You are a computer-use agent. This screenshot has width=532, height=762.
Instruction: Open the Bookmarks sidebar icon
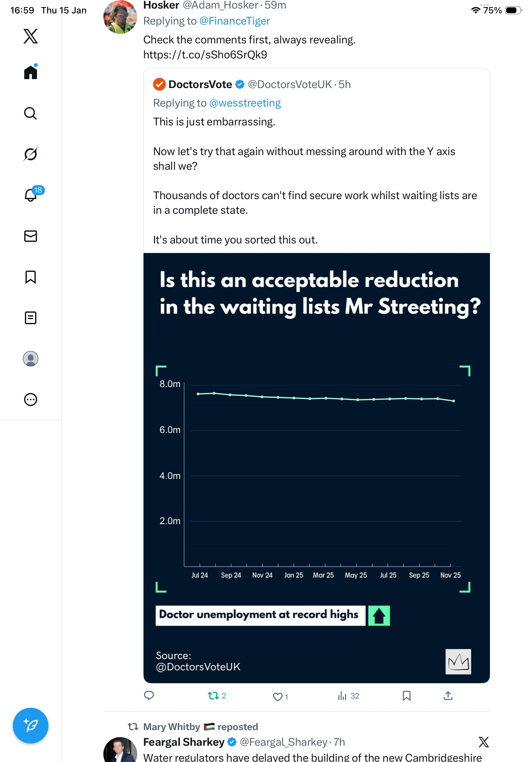31,277
